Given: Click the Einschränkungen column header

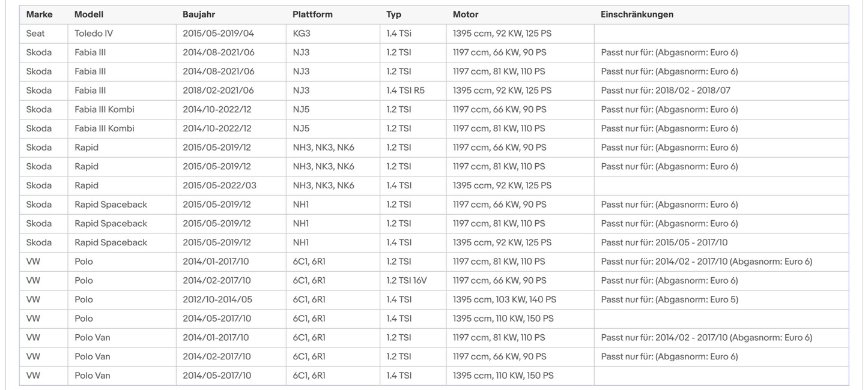Looking at the screenshot, I should pos(637,14).
